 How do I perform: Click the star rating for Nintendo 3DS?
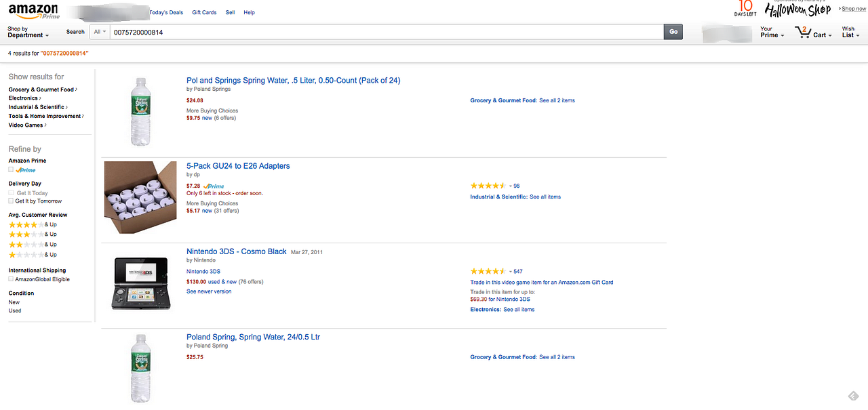488,271
